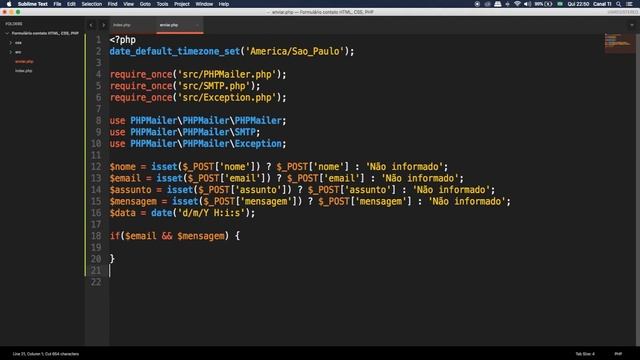Click the Canal TI user name
Image resolution: width=640 pixels, height=360 pixels.
click(x=602, y=4)
